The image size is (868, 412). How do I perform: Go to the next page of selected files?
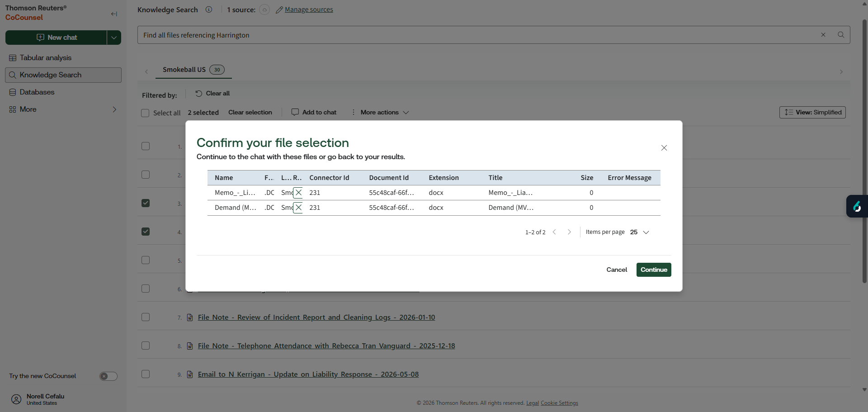[x=569, y=232]
